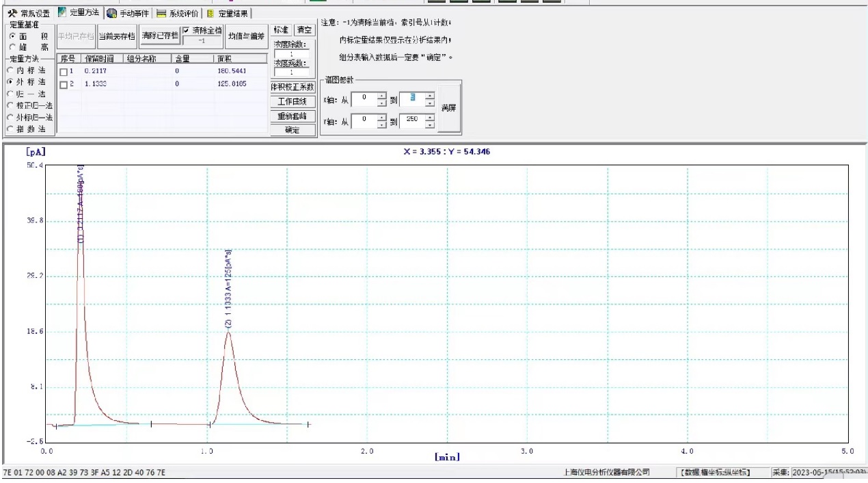
Task: Select retention time cell 0.2117
Action: click(95, 71)
